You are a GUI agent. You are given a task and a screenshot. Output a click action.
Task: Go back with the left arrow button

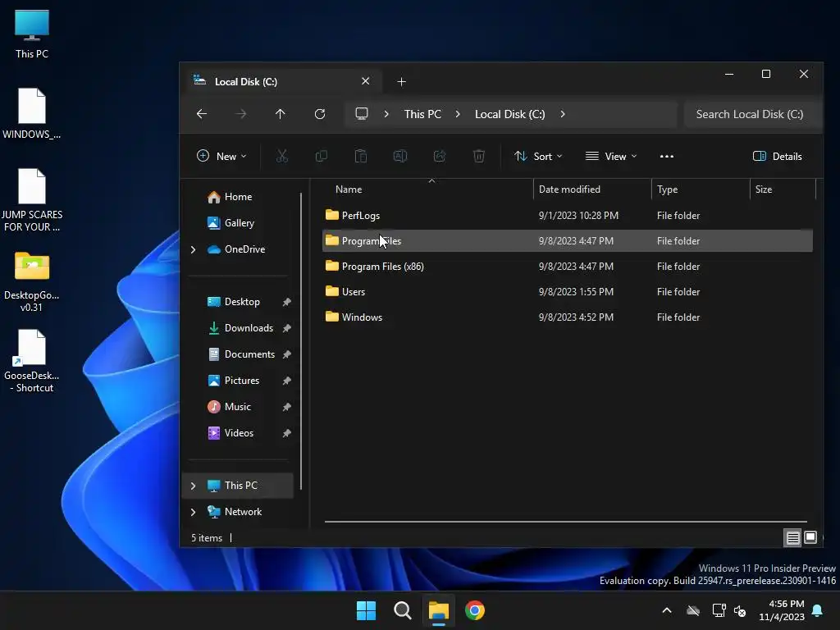(x=202, y=113)
